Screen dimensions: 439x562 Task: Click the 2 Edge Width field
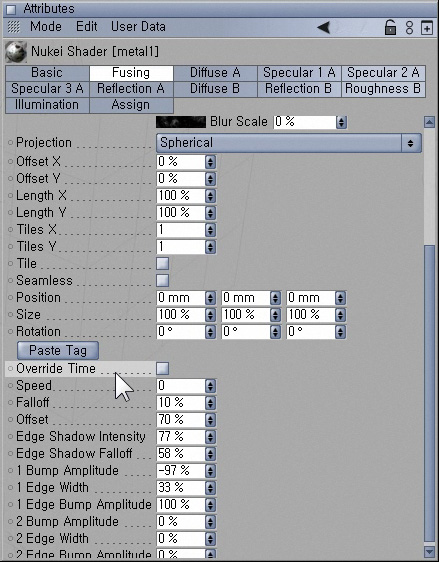(181, 538)
